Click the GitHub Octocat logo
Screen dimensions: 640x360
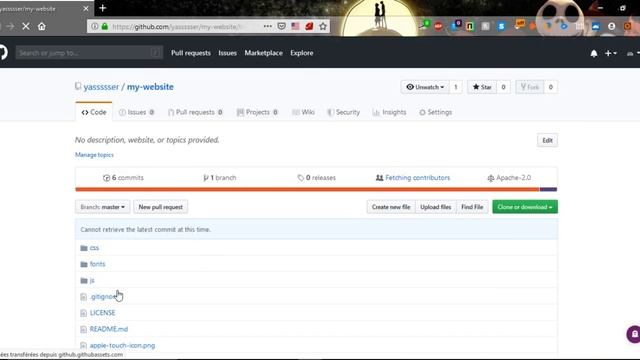pyautogui.click(x=3, y=53)
